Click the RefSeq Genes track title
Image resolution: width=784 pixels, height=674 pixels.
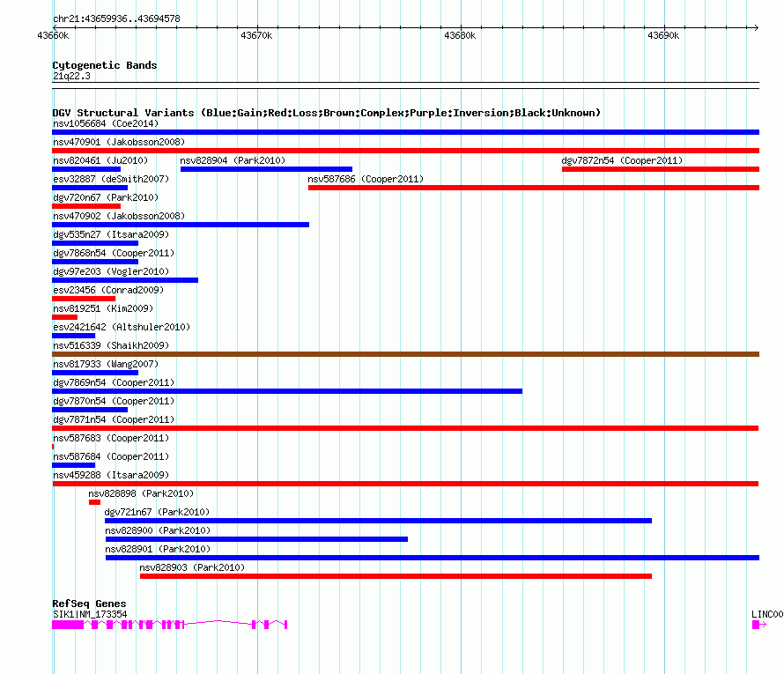click(89, 604)
